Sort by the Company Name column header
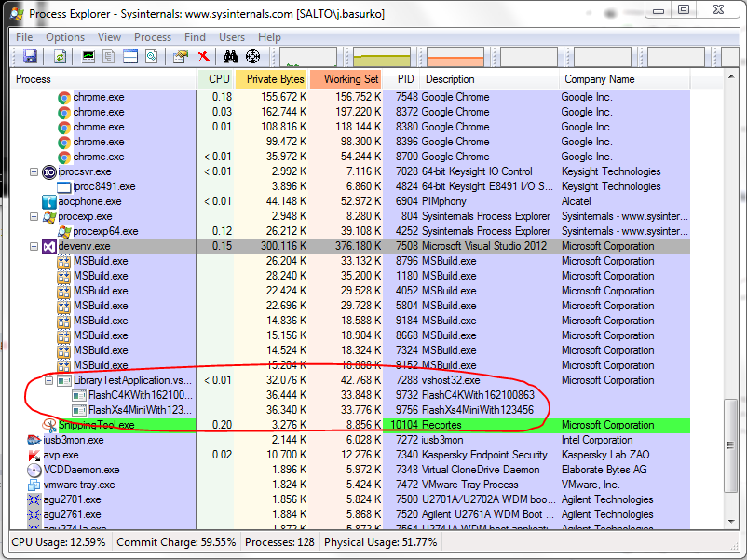747x560 pixels. (x=625, y=79)
